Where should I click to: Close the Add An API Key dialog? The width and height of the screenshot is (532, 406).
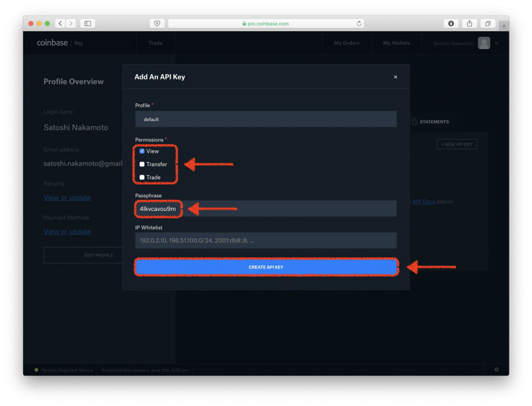(x=395, y=77)
